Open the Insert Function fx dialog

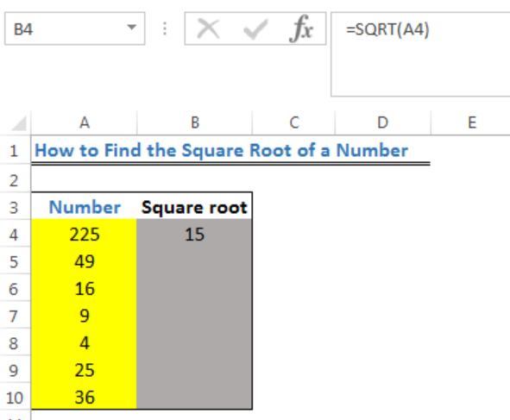tap(301, 29)
